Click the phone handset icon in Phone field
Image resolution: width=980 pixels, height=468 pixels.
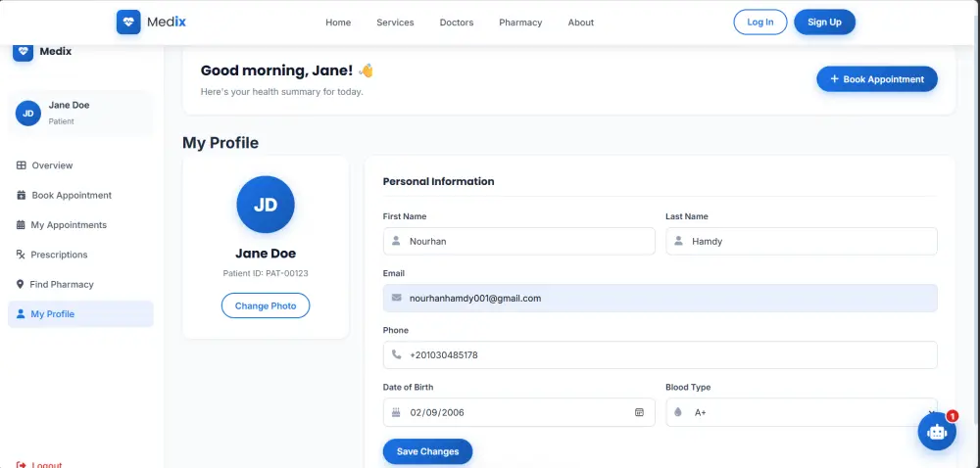point(396,354)
